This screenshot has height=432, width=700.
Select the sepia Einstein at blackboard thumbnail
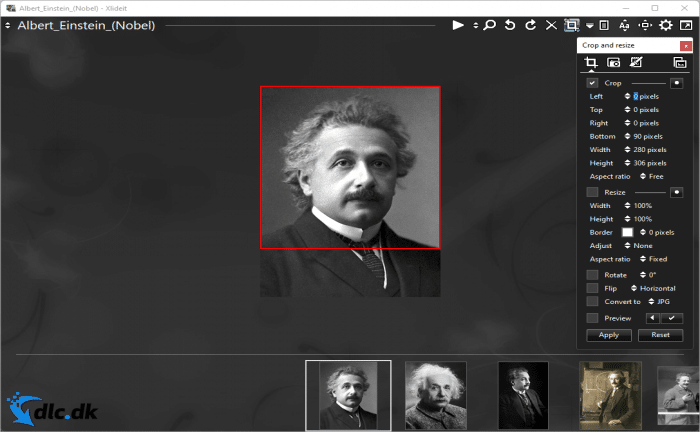(611, 395)
